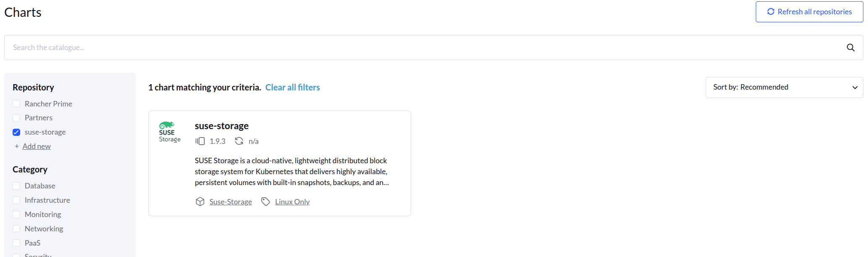868x257 pixels.
Task: Select the Monitoring category filter
Action: click(16, 215)
